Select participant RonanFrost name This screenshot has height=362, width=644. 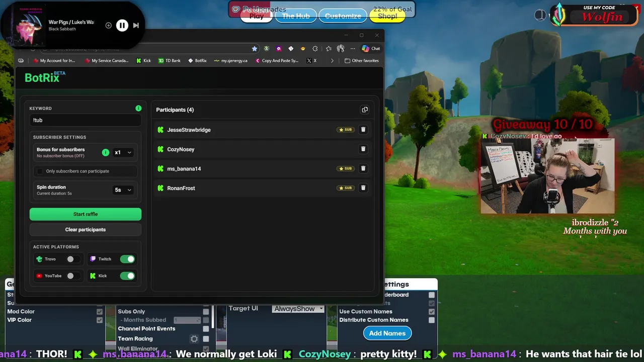[181, 188]
